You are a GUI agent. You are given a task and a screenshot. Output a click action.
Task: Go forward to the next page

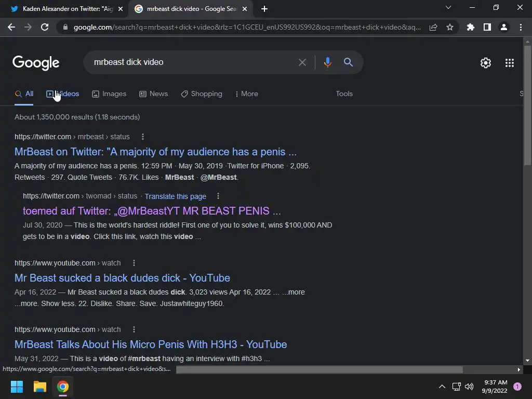[28, 27]
